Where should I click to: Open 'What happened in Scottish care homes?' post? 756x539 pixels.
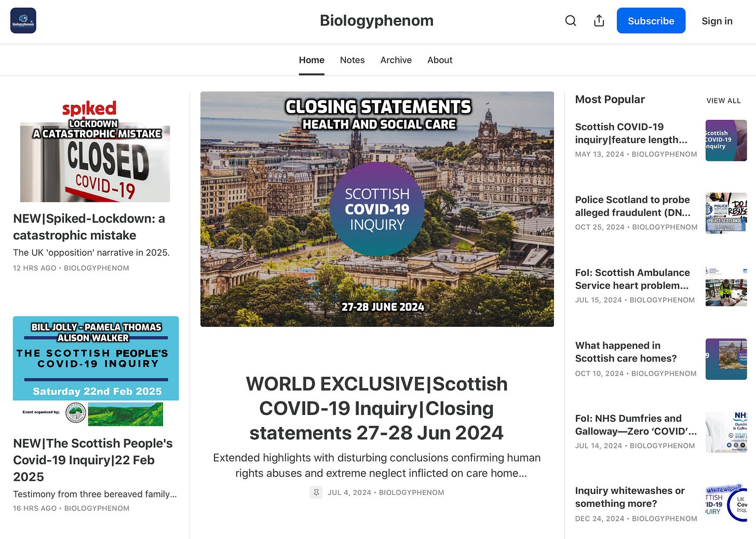626,352
